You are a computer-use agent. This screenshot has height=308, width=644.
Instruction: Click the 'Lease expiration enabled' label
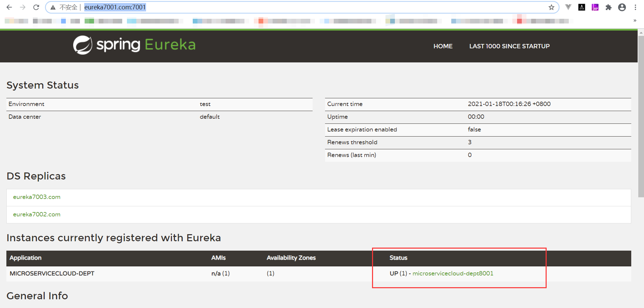click(x=362, y=130)
